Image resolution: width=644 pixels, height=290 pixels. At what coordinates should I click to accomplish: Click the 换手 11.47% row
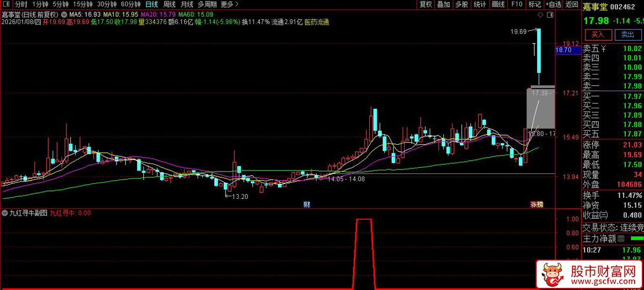[613, 195]
